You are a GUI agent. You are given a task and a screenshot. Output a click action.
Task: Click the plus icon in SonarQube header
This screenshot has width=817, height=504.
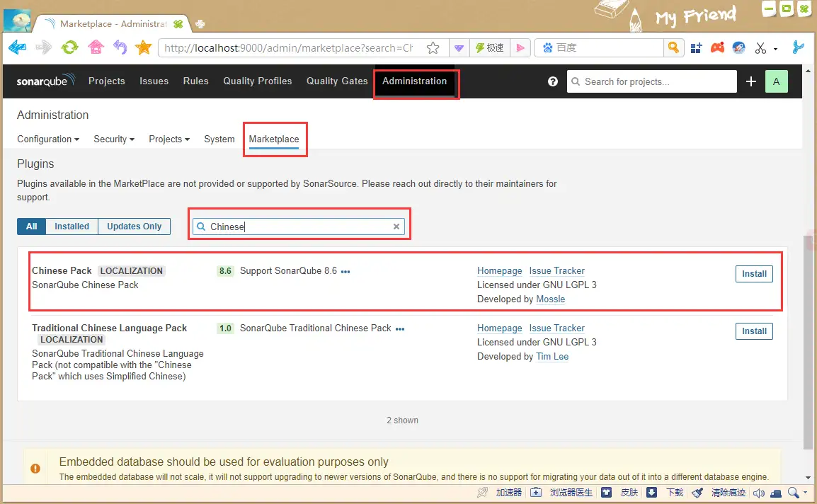click(x=751, y=81)
